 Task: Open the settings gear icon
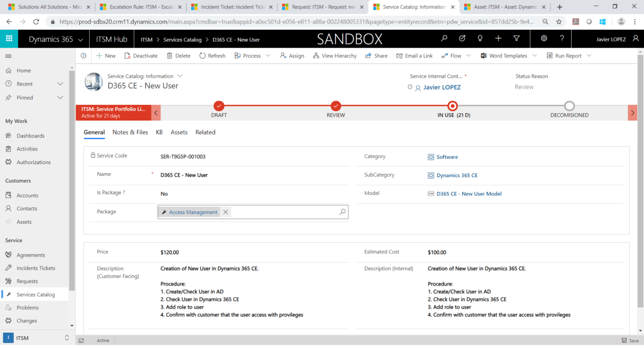pyautogui.click(x=544, y=39)
